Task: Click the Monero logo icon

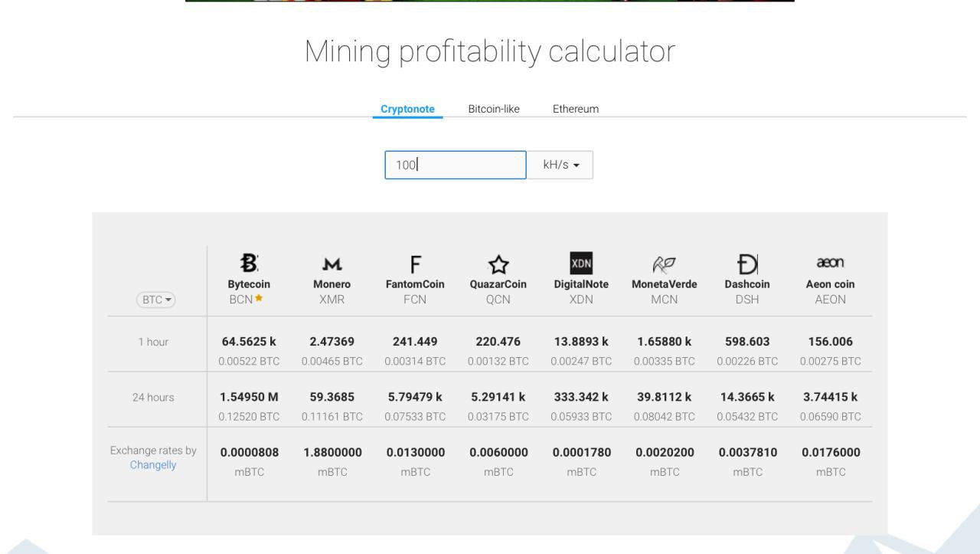Action: (332, 264)
